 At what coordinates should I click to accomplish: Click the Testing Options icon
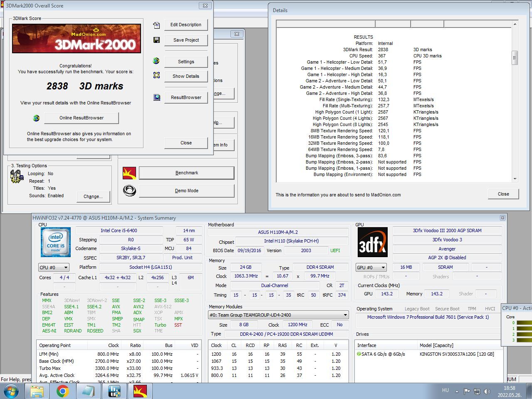[x=17, y=176]
